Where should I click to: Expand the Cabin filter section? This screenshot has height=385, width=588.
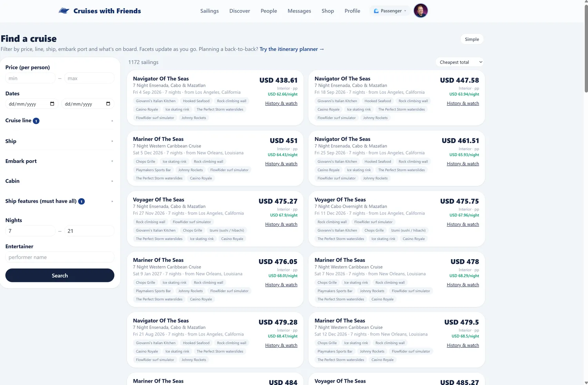click(60, 181)
